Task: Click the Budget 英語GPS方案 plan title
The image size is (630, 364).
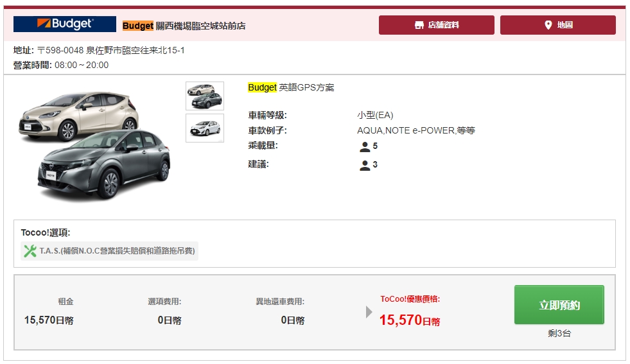Action: (x=291, y=87)
